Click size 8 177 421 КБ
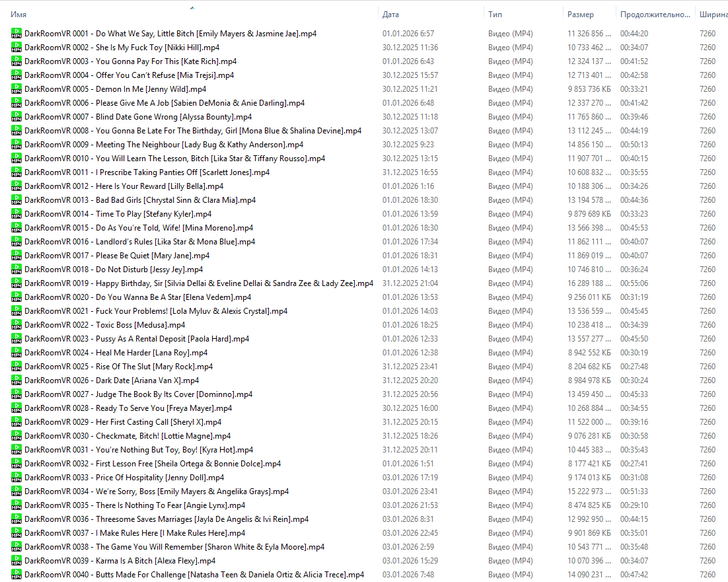 pyautogui.click(x=589, y=464)
